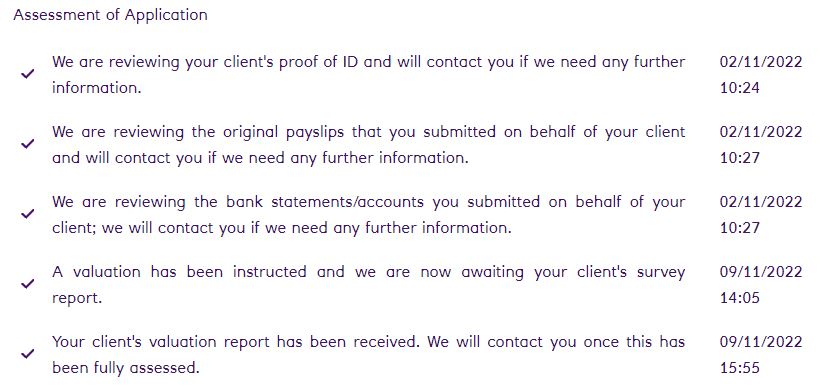
Task: Click the word 'report.' under valuation instructed
Action: point(77,298)
